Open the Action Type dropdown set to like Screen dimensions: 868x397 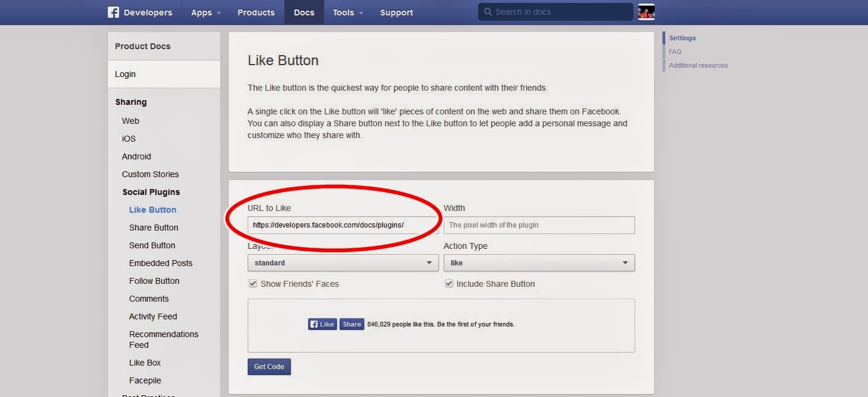click(539, 263)
